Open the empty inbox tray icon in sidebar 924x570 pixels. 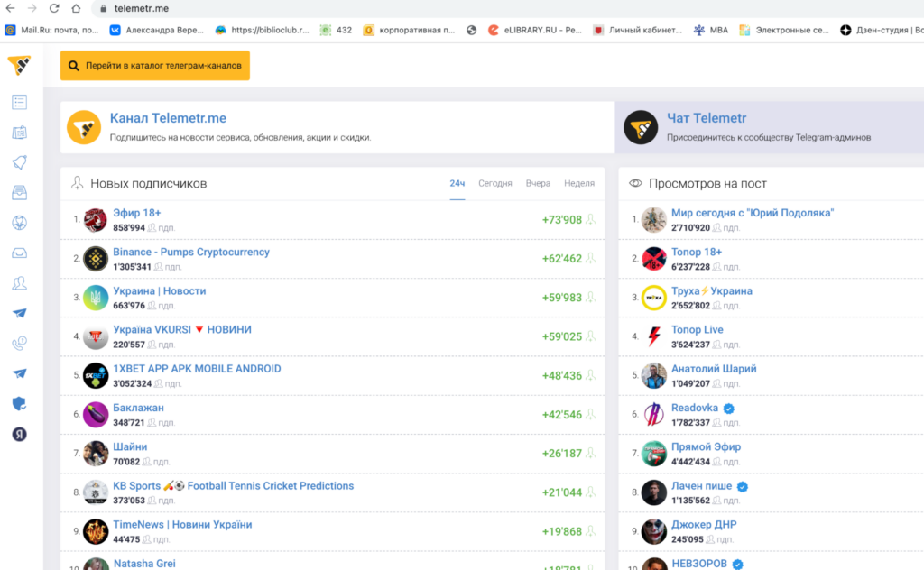(x=20, y=253)
